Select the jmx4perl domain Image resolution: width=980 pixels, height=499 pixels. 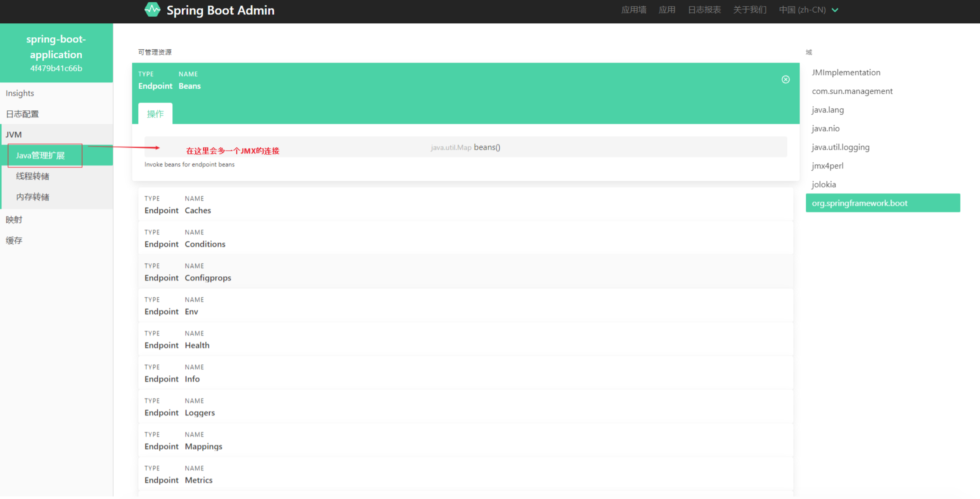point(883,166)
